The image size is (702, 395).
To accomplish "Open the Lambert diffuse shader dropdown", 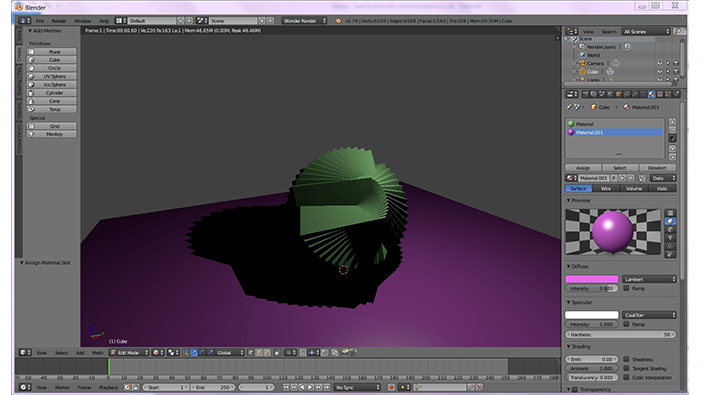I will pyautogui.click(x=649, y=279).
